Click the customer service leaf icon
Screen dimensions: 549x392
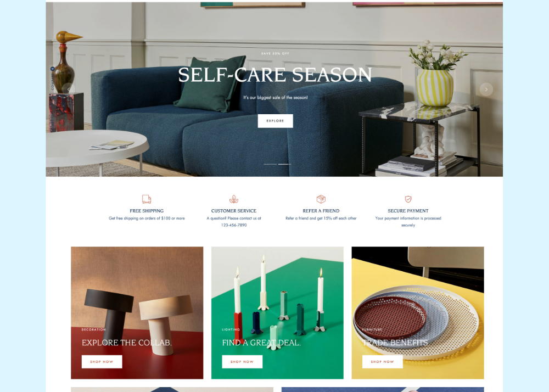tap(233, 199)
